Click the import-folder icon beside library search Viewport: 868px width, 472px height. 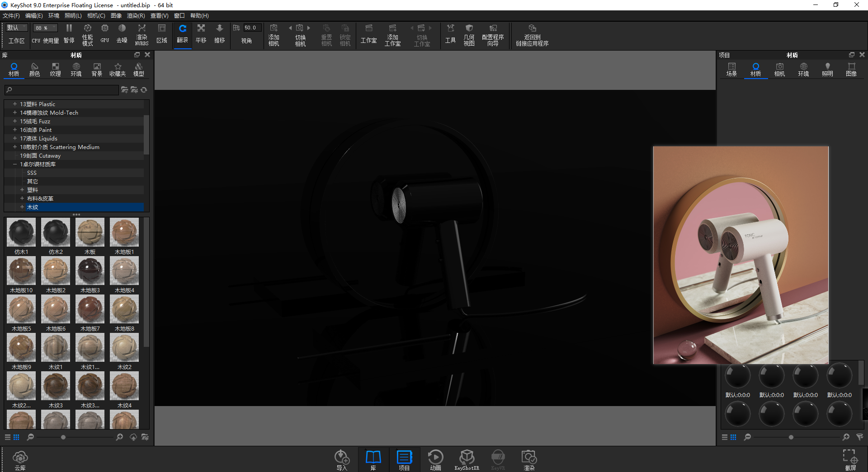point(134,90)
